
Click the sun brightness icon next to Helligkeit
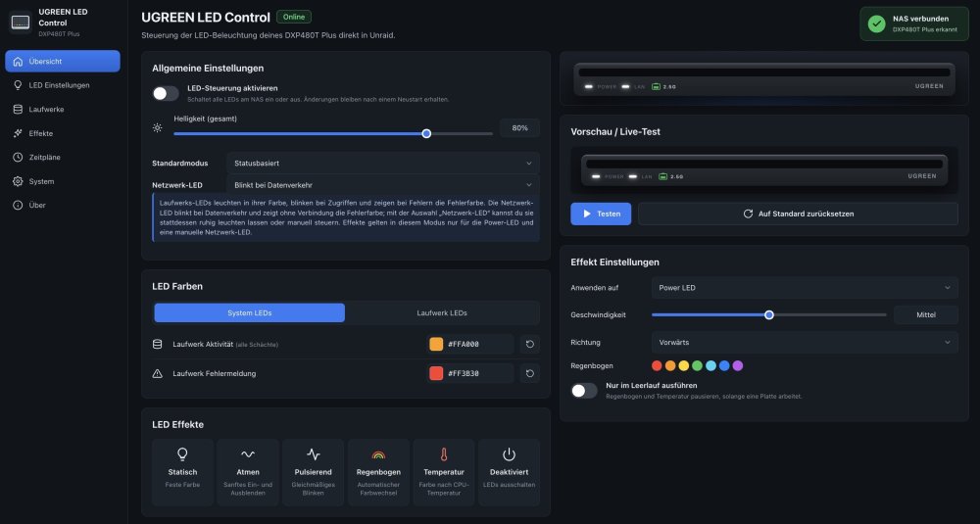[158, 128]
